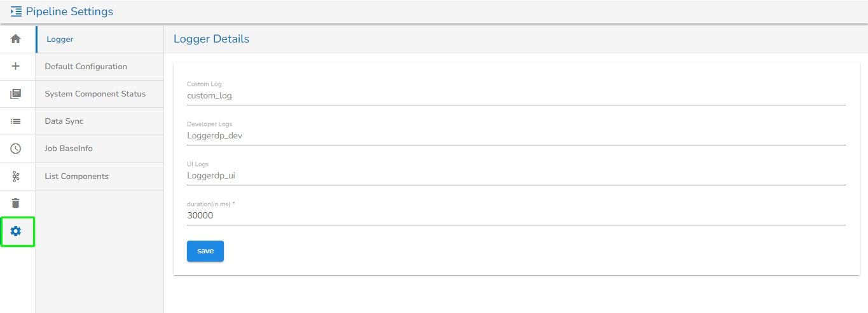Screen dimensions: 868x313
Task: Click the plus icon to create new
Action: [x=16, y=66]
